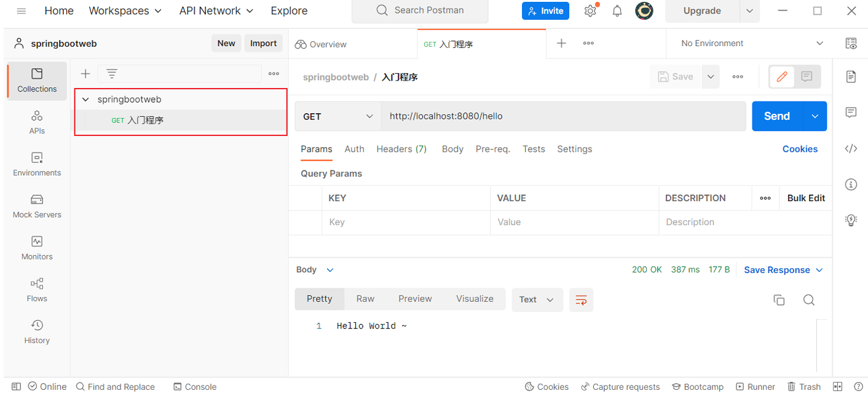Screen dimensions: 868x396
Task: Select the Auth tab
Action: [354, 149]
